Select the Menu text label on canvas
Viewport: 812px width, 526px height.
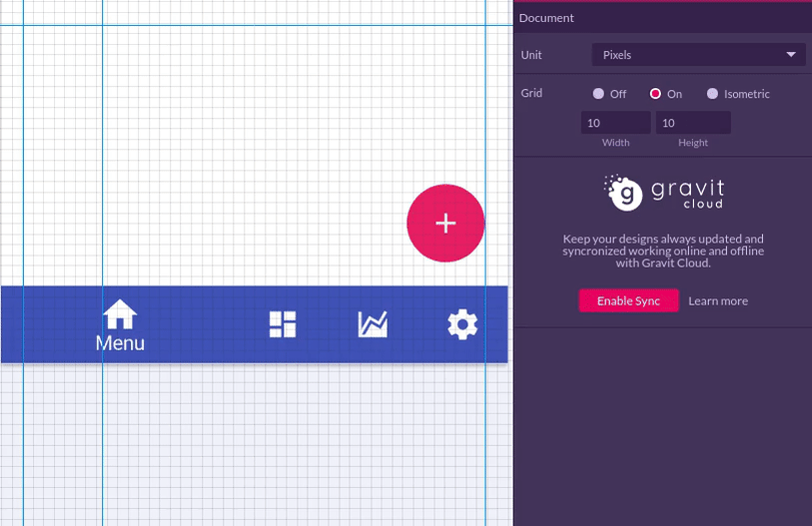[x=120, y=343]
